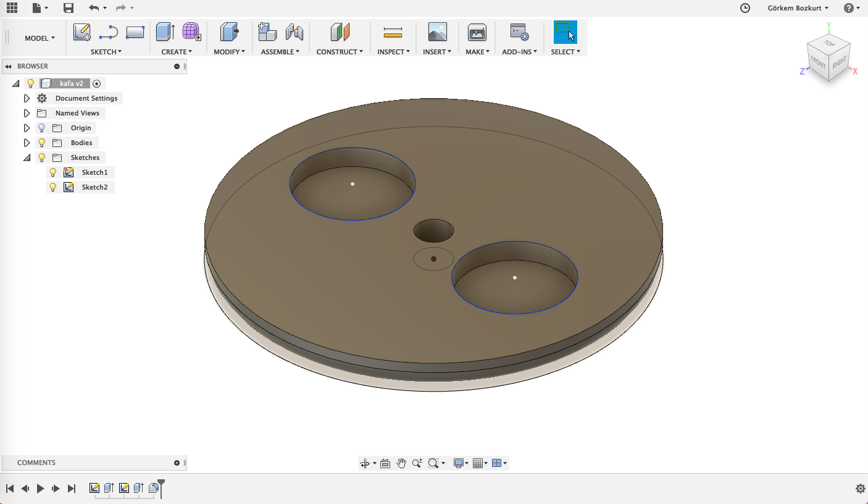Open the SKETCH menu
The width and height of the screenshot is (868, 504).
pos(106,52)
